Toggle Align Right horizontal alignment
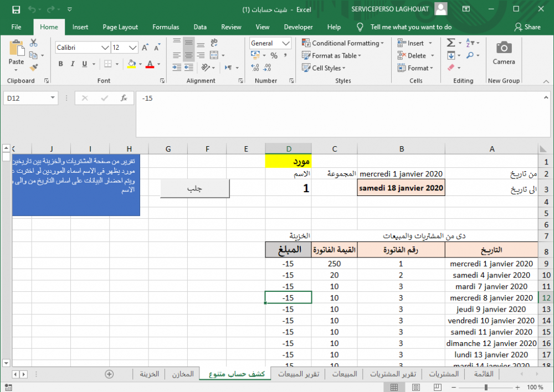The height and width of the screenshot is (392, 554). point(201,55)
